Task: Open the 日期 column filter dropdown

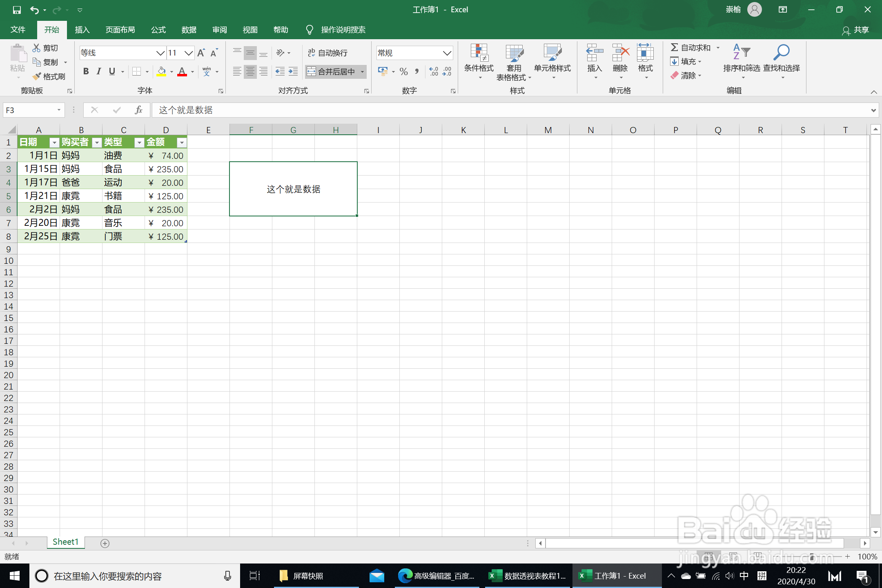Action: (54, 142)
